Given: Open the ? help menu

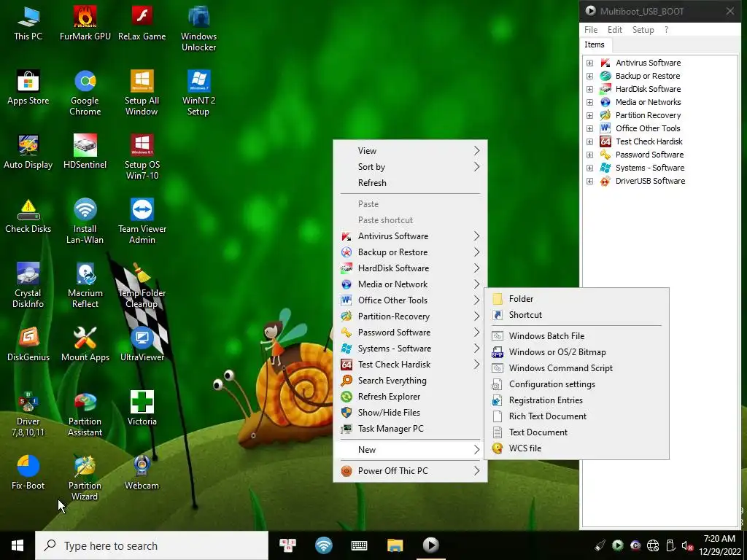Looking at the screenshot, I should [x=666, y=29].
